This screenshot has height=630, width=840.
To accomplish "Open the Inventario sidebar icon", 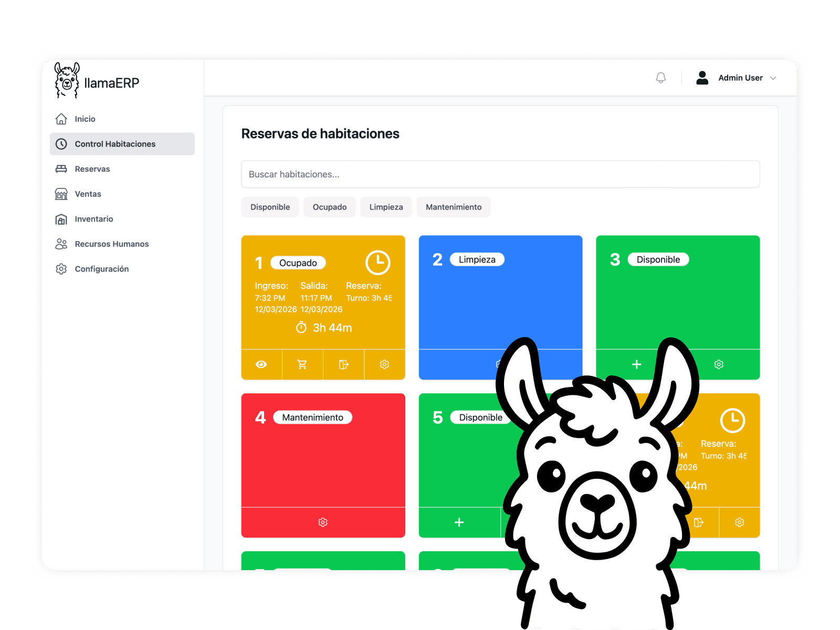I will (x=61, y=219).
